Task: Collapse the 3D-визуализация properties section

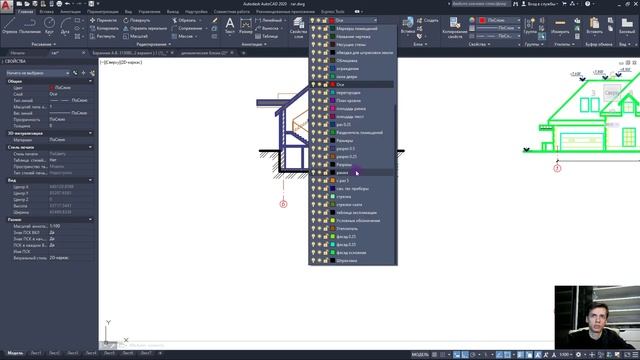Action: click(90, 133)
